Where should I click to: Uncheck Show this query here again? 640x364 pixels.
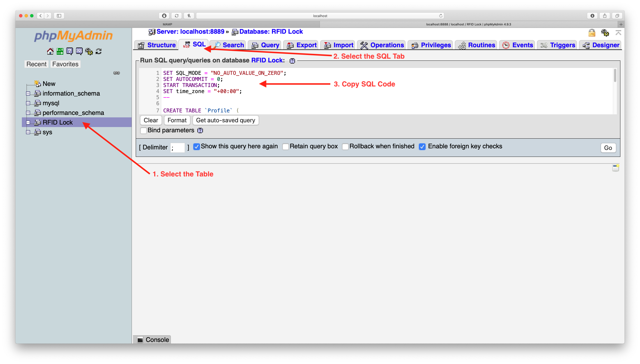[x=196, y=147]
